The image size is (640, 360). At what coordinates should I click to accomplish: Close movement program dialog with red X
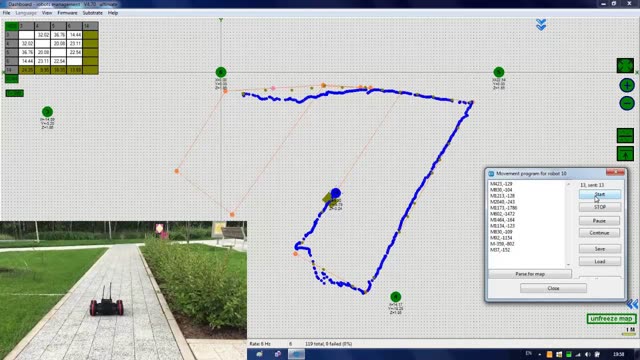615,173
